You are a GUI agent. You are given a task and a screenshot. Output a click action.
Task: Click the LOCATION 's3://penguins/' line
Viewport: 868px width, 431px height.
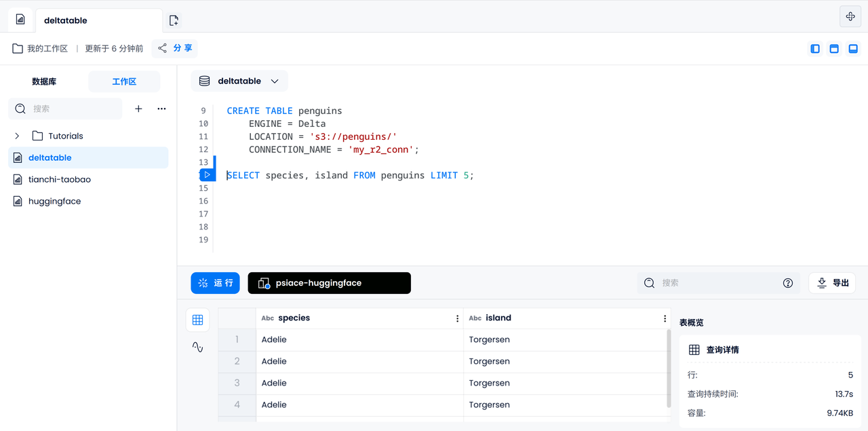(323, 136)
